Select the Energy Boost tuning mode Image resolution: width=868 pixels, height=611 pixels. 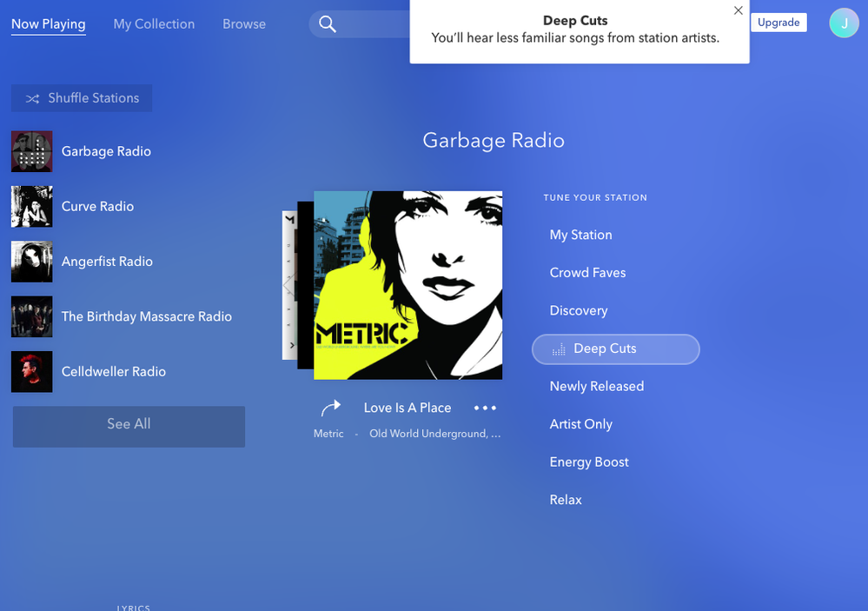coord(588,462)
